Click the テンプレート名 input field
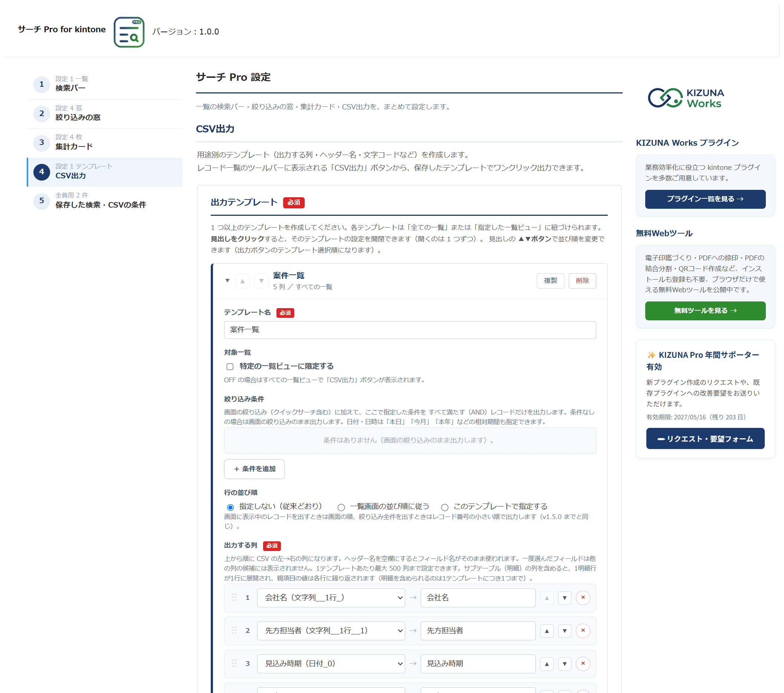 point(410,330)
